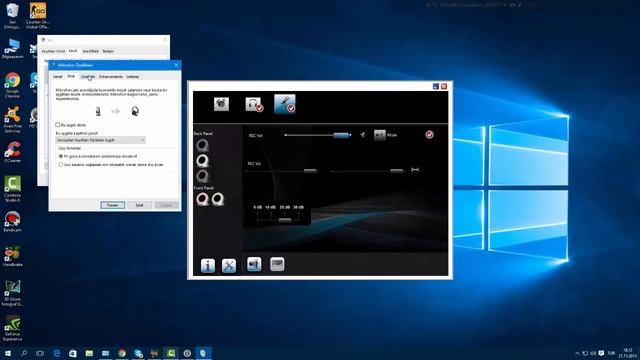Set microphone boost slider under dB scale
Screen dimensions: 640x360
click(285, 220)
